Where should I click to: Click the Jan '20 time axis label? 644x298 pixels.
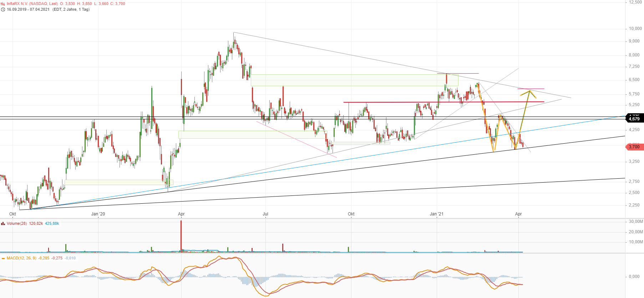[98, 214]
